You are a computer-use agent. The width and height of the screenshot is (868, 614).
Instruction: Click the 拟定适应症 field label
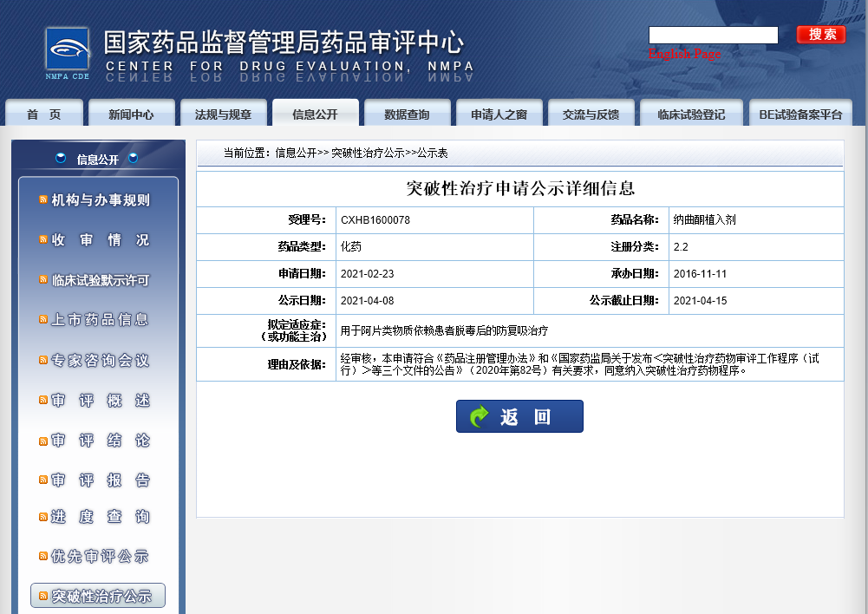293,330
